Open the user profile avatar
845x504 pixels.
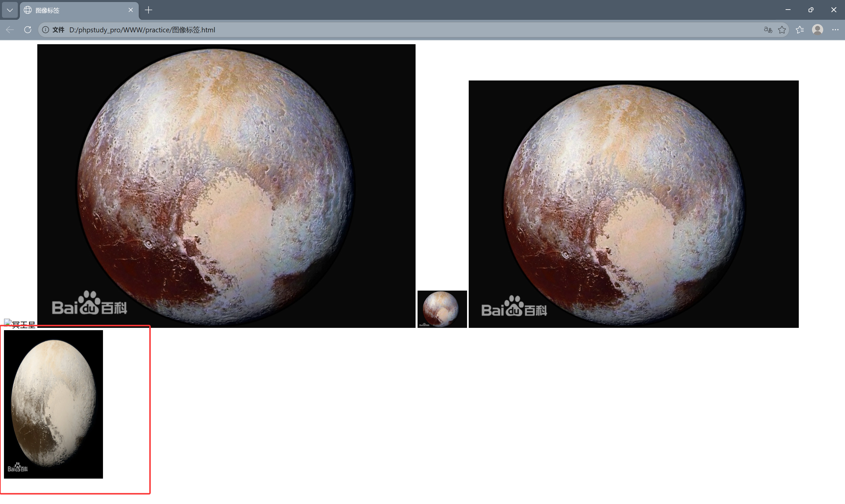[818, 30]
